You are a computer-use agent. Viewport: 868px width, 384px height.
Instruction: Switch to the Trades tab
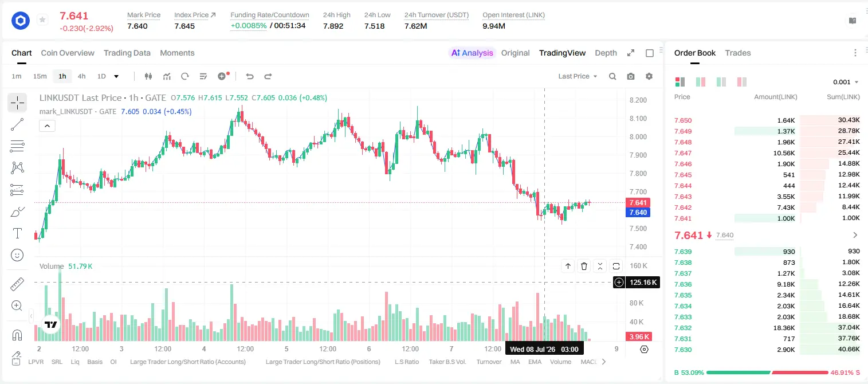point(738,53)
